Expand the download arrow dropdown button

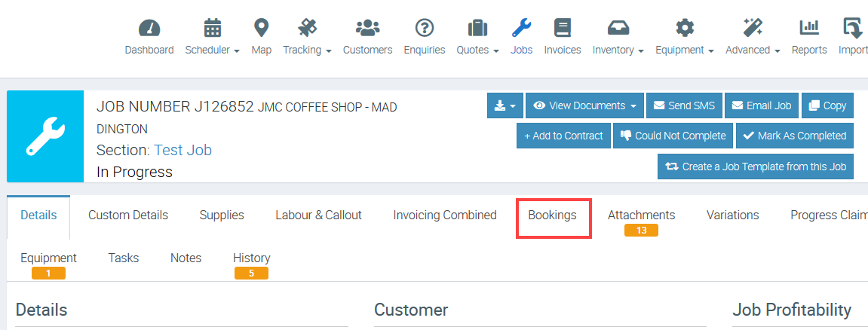tap(505, 105)
